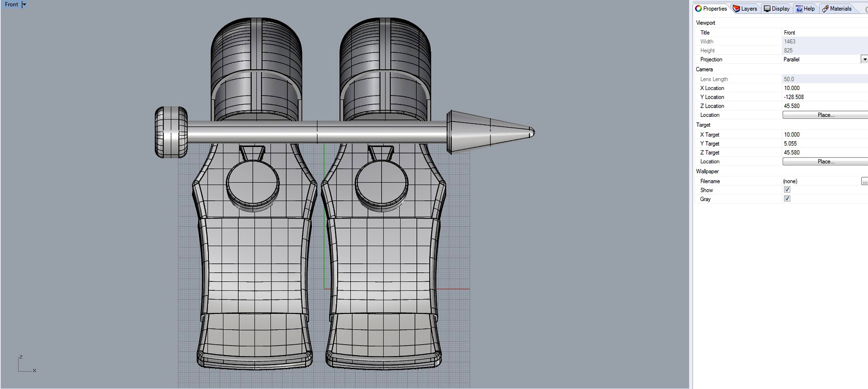Click the Viewport section header
This screenshot has height=389, width=868.
[705, 23]
